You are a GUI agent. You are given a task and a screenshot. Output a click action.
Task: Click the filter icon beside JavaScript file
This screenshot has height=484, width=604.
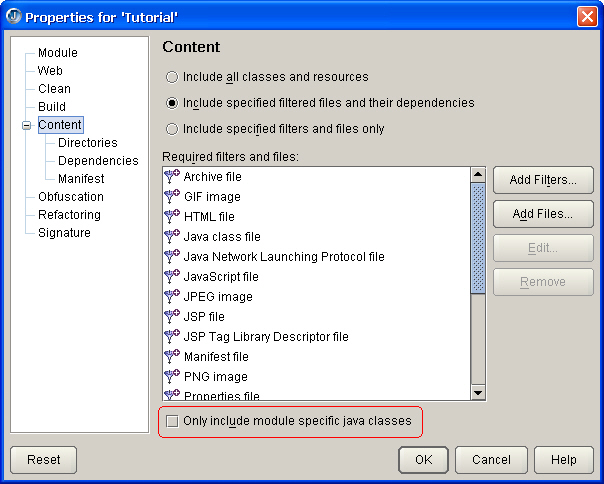coord(172,277)
